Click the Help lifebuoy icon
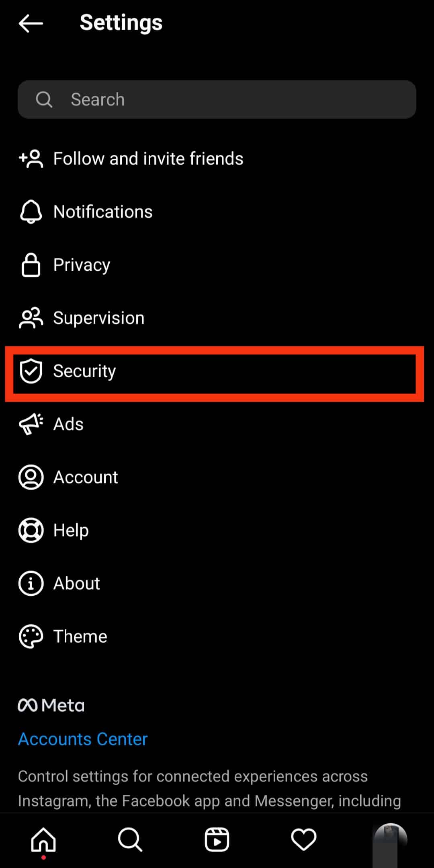Viewport: 434px width, 868px height. coord(31,530)
